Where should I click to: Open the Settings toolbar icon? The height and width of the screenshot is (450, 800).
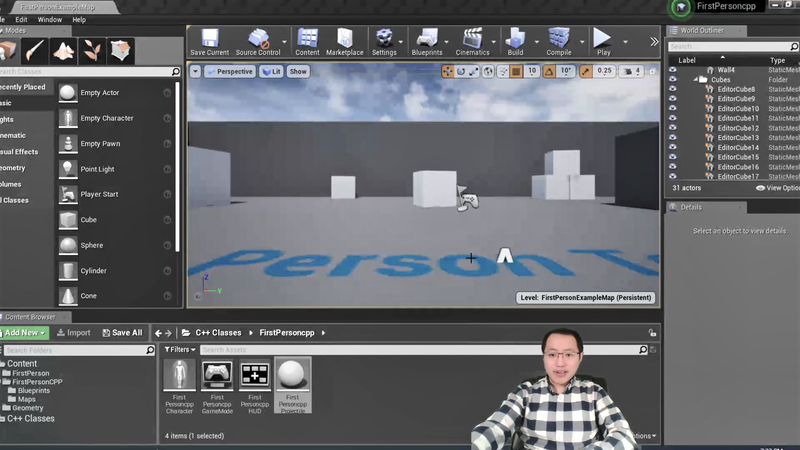[384, 42]
